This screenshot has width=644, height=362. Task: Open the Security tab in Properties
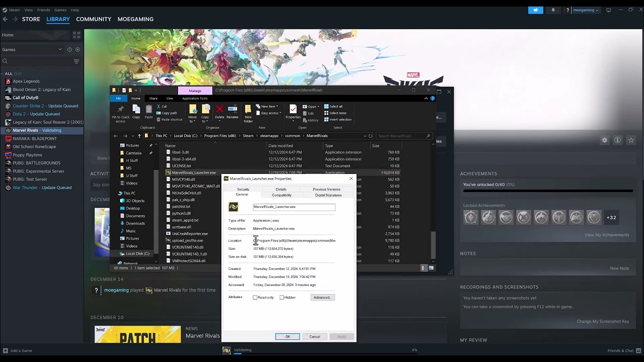(243, 190)
